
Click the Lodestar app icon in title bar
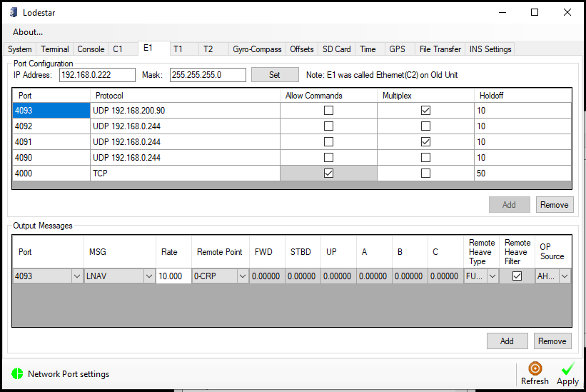click(11, 12)
